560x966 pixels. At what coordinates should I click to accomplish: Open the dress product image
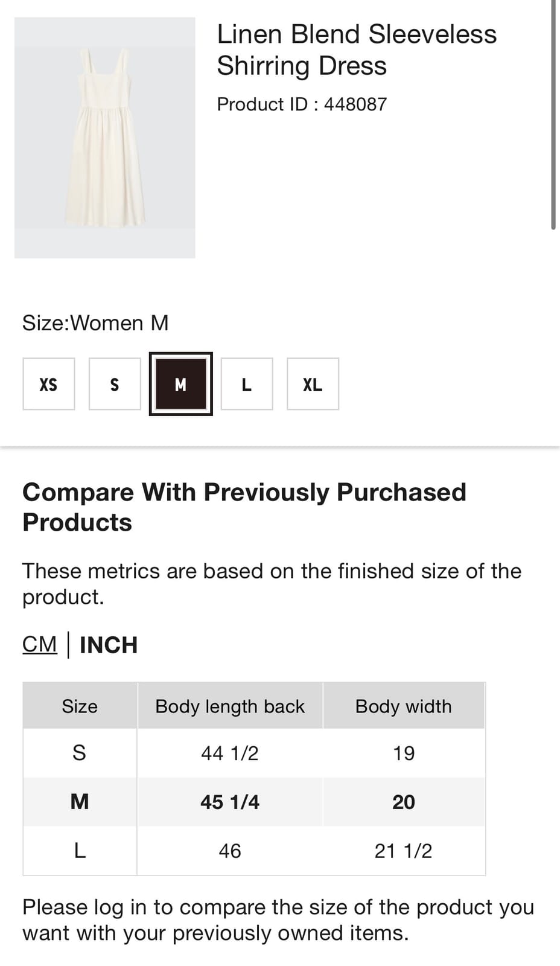point(105,137)
